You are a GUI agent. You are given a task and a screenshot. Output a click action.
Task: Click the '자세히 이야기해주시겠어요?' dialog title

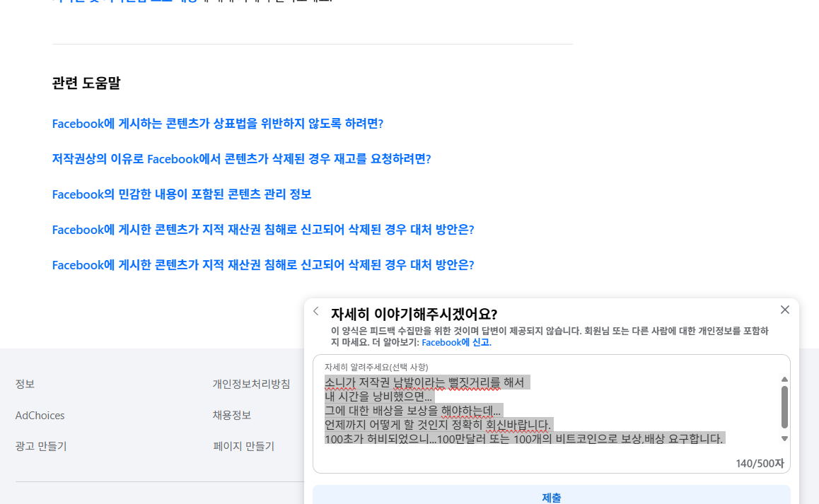(x=414, y=314)
